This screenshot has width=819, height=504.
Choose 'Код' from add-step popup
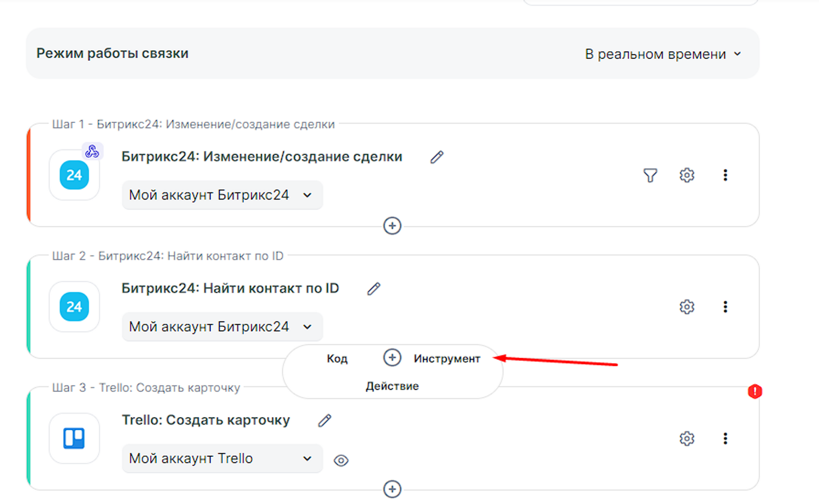(337, 359)
